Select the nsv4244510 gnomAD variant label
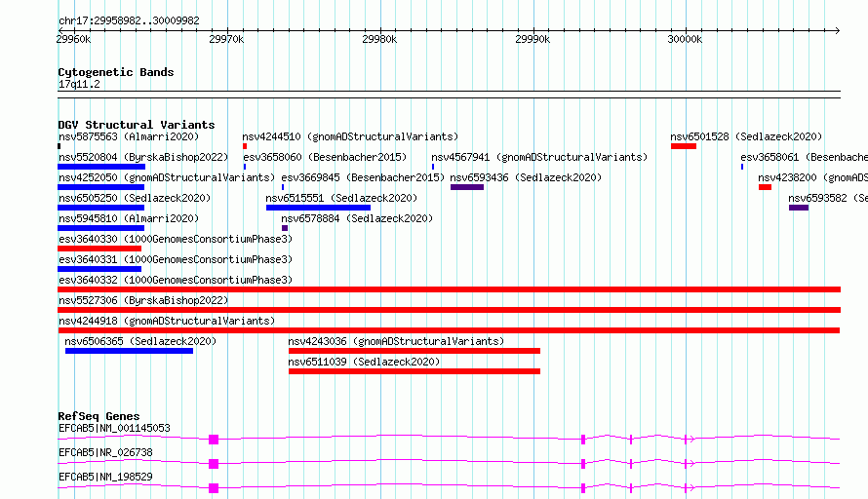The height and width of the screenshot is (499, 868). [350, 136]
